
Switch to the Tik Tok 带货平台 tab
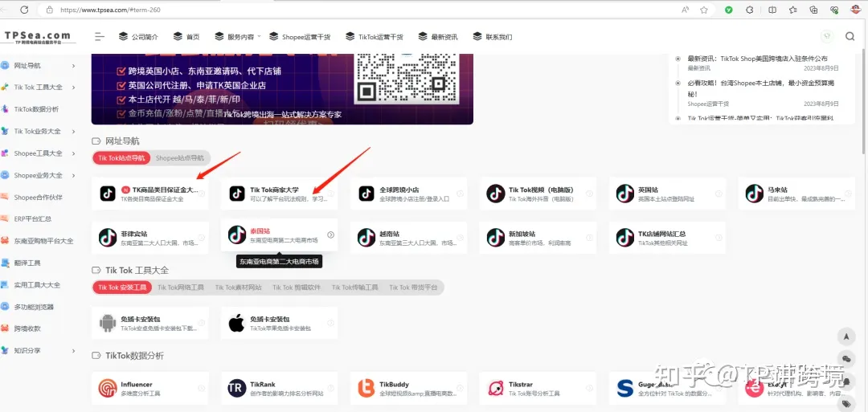[x=413, y=288]
